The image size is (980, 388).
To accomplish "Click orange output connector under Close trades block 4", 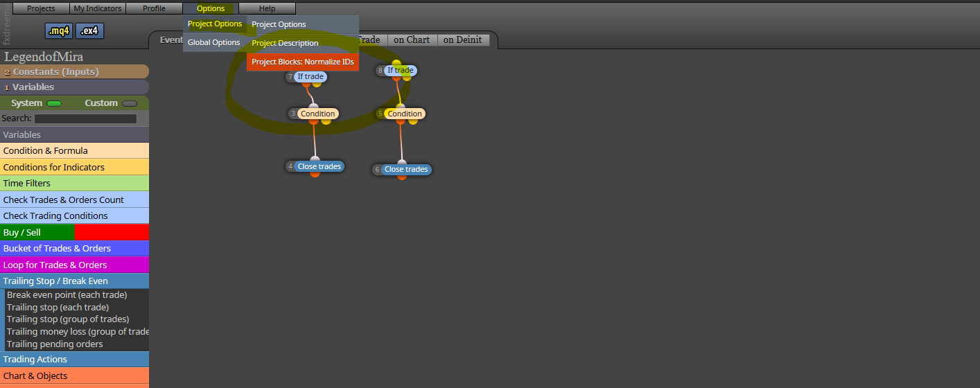I will (315, 173).
